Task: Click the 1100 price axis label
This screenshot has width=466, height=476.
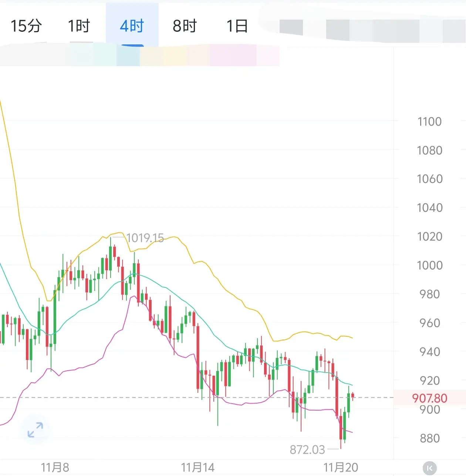Action: pos(429,122)
